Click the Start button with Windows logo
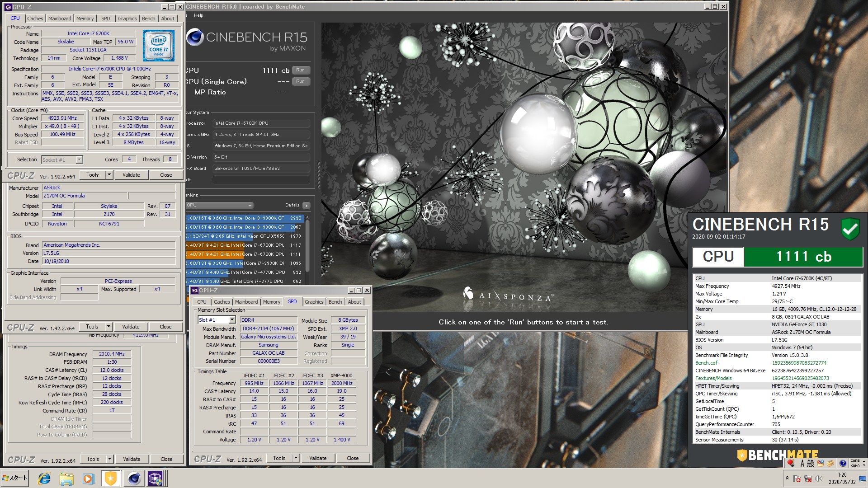Screen dimensions: 868x488 pyautogui.click(x=15, y=478)
